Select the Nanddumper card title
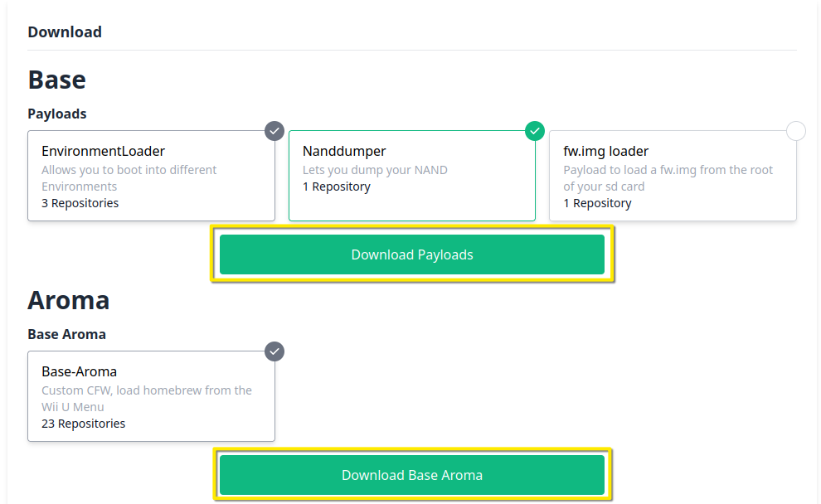Screen dimensions: 821x504 pyautogui.click(x=344, y=151)
